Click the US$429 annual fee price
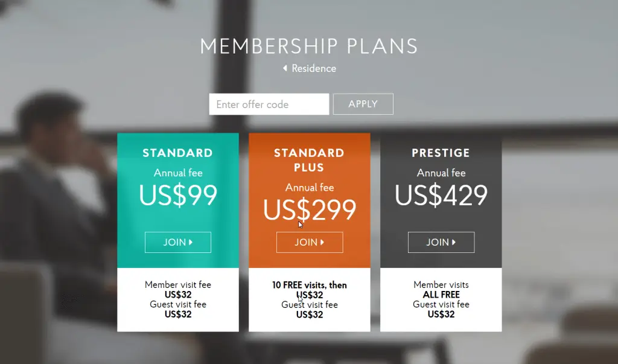 click(441, 195)
